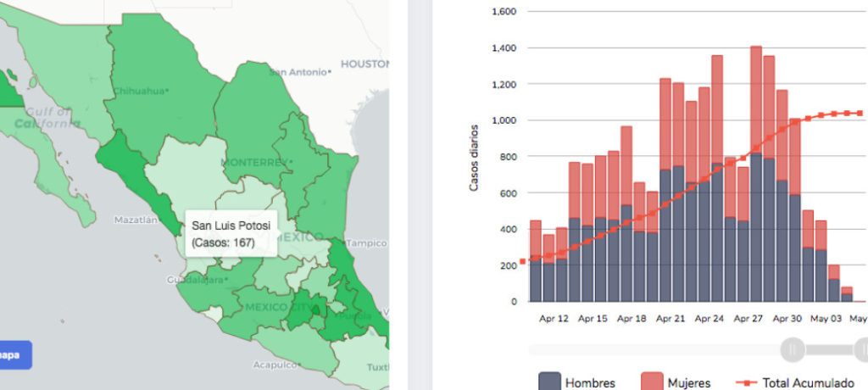Click the Monterrey label on the map
The height and width of the screenshot is (390, 868).
point(256,161)
